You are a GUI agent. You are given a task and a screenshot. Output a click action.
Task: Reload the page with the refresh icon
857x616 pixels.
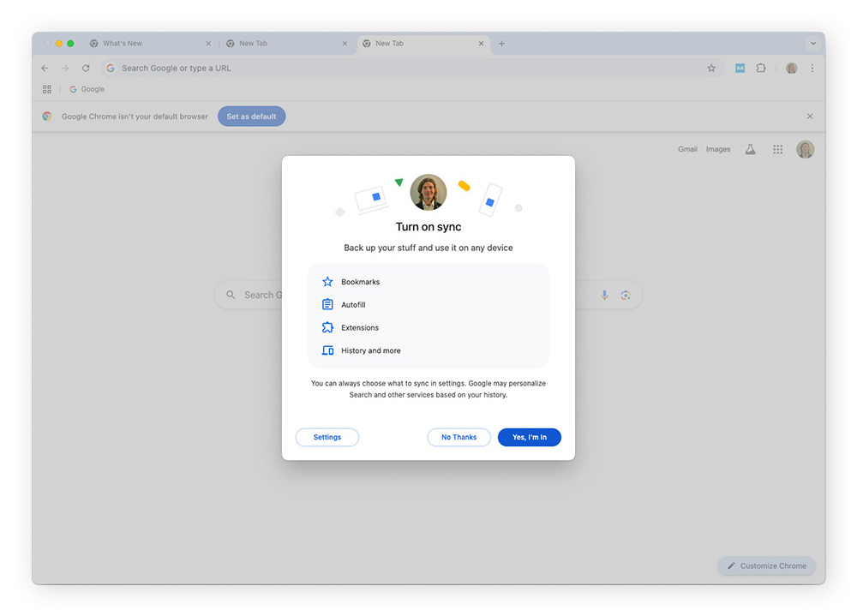[86, 69]
